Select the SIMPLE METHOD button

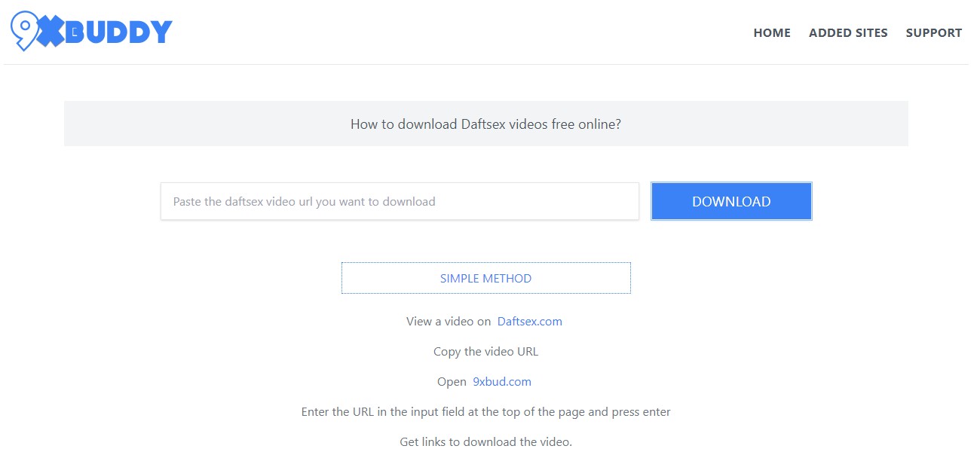(486, 278)
